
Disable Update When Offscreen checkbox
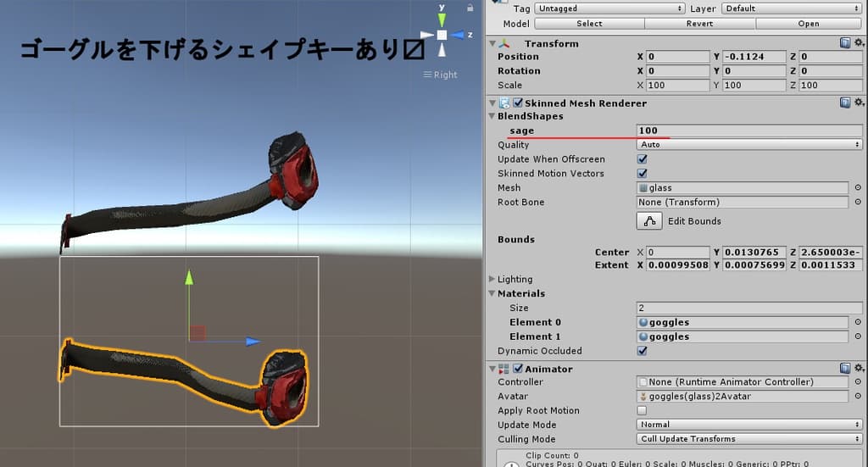pyautogui.click(x=643, y=159)
